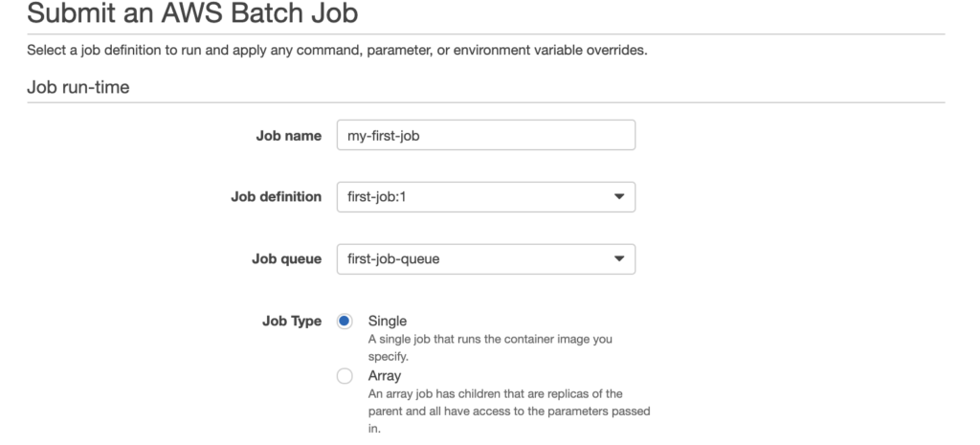Screen dimensions: 980x445
Task: Click the Job definition dropdown arrow icon
Action: pyautogui.click(x=619, y=197)
